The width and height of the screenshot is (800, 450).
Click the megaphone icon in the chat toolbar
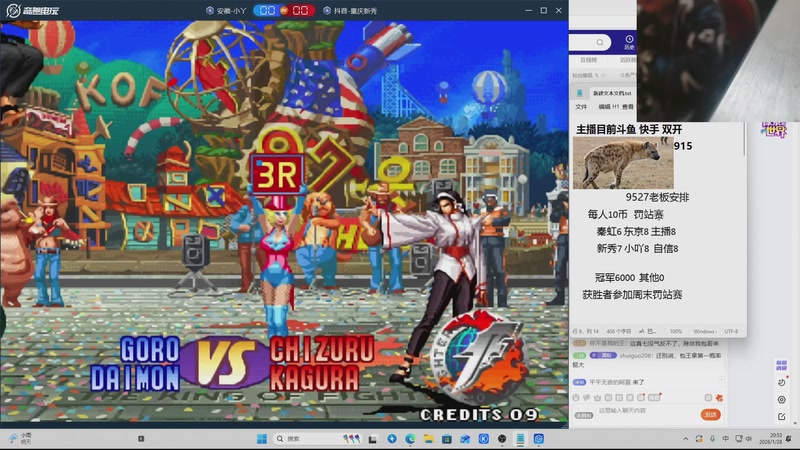coord(587,397)
